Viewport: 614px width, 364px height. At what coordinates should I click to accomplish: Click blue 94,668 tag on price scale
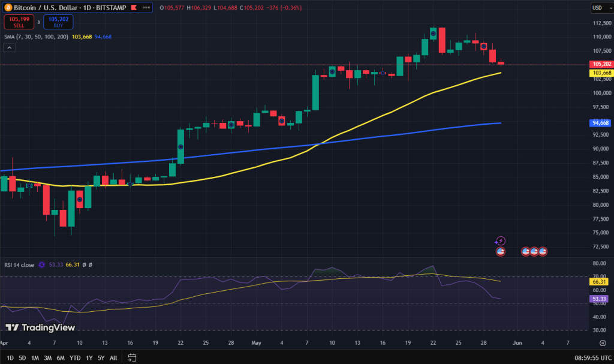pyautogui.click(x=600, y=123)
